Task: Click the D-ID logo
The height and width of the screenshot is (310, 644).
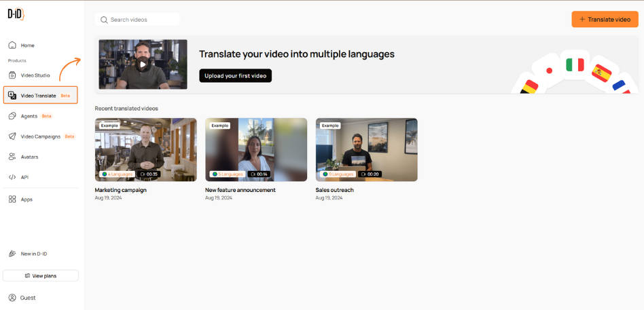Action: pyautogui.click(x=17, y=14)
